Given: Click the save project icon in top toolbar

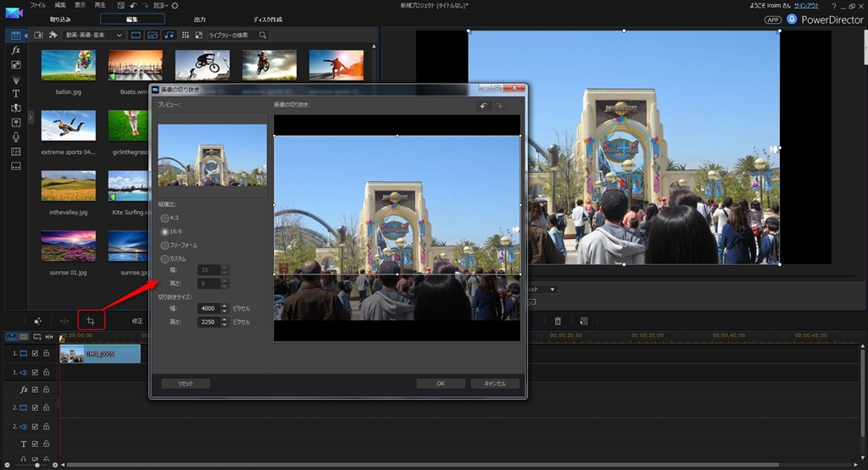Looking at the screenshot, I should [x=121, y=6].
